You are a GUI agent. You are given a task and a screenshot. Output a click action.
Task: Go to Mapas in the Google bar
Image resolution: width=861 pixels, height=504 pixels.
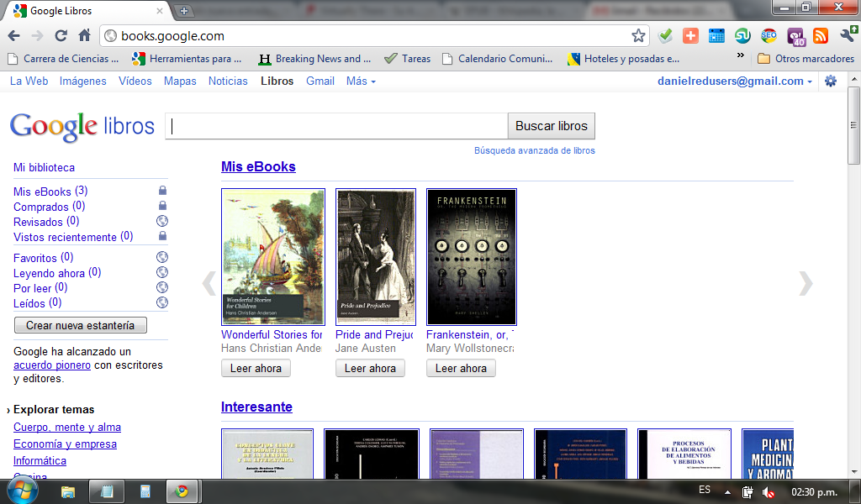click(180, 81)
